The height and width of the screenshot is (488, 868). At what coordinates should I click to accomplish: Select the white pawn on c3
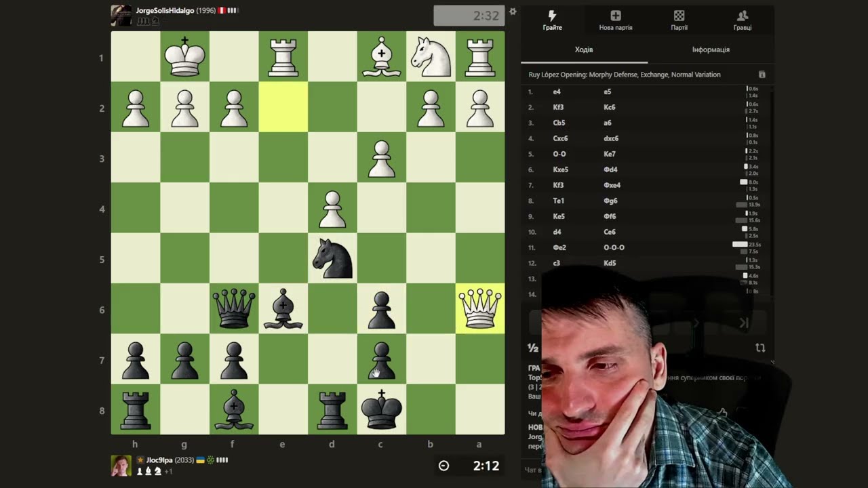tap(381, 158)
